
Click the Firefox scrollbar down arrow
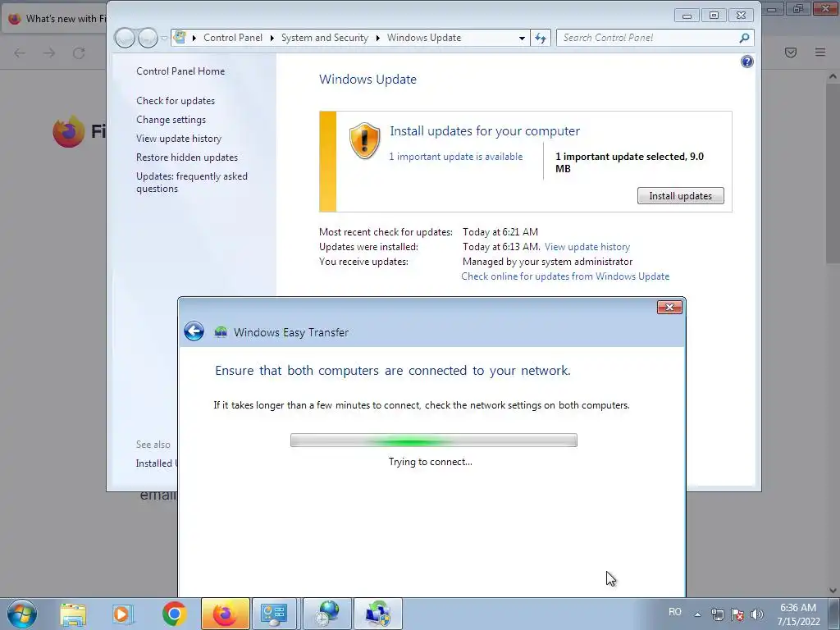pos(833,591)
